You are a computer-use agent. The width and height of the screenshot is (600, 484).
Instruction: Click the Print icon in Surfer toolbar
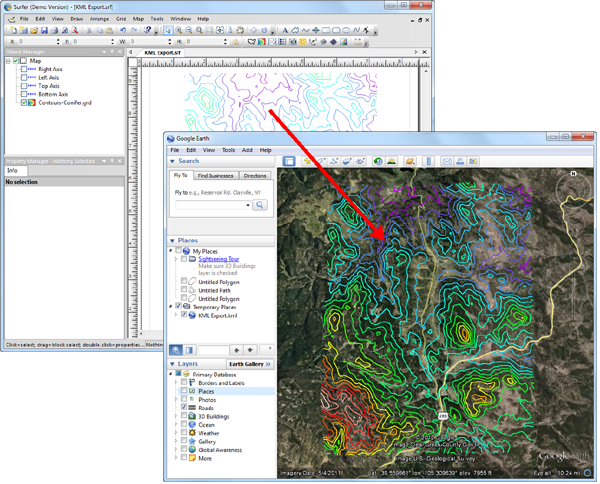pos(55,30)
